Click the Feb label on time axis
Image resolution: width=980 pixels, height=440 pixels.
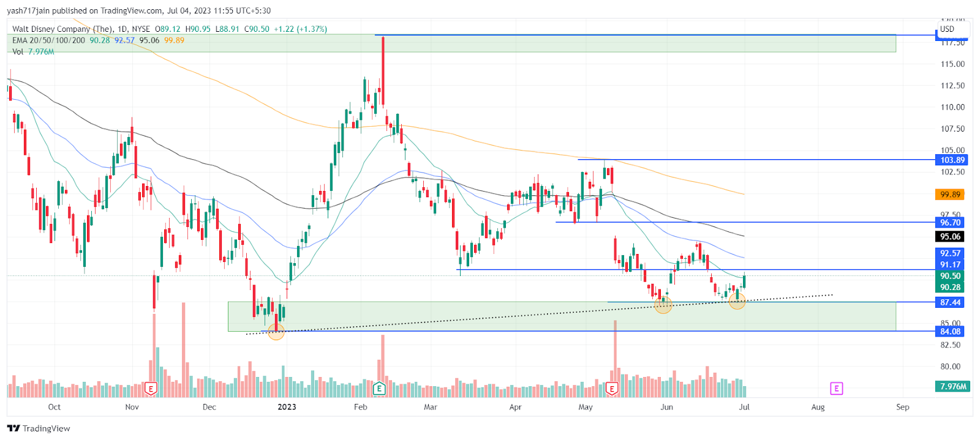coord(361,407)
